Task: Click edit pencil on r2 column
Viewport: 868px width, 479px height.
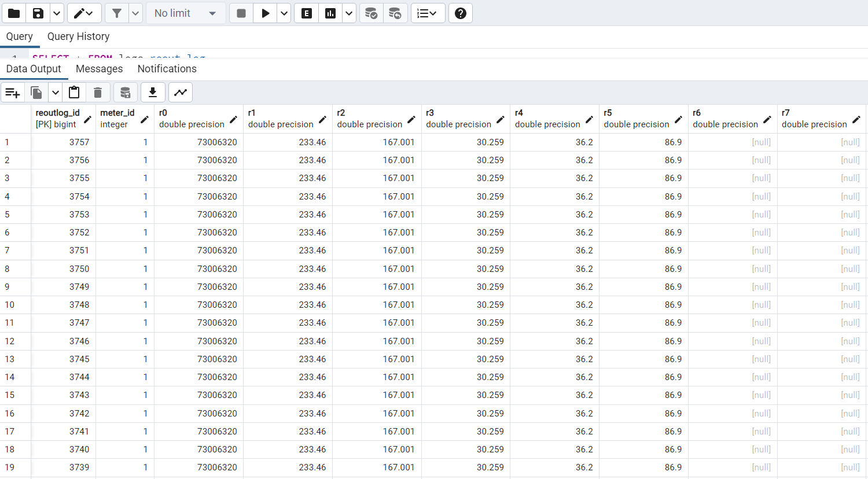Action: 411,119
